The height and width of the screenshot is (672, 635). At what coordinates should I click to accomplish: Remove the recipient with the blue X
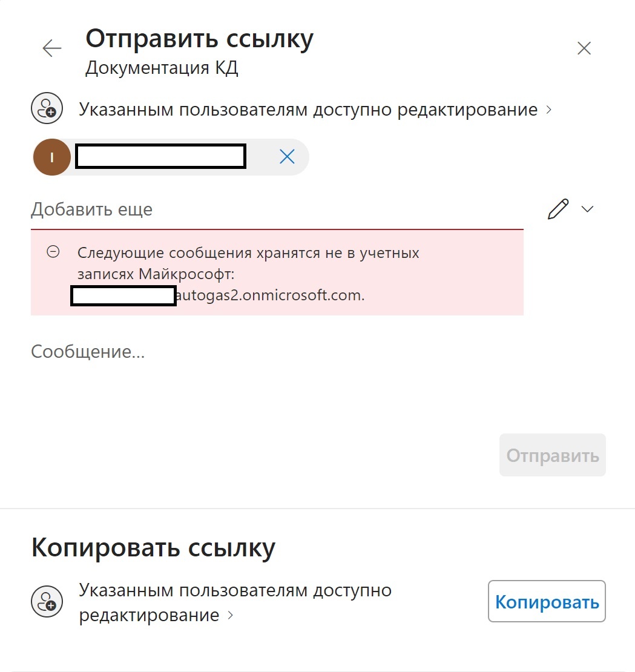(287, 157)
